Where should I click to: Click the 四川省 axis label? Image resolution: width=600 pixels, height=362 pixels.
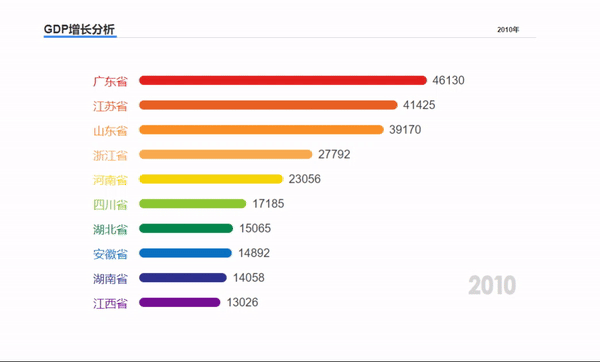click(x=110, y=205)
